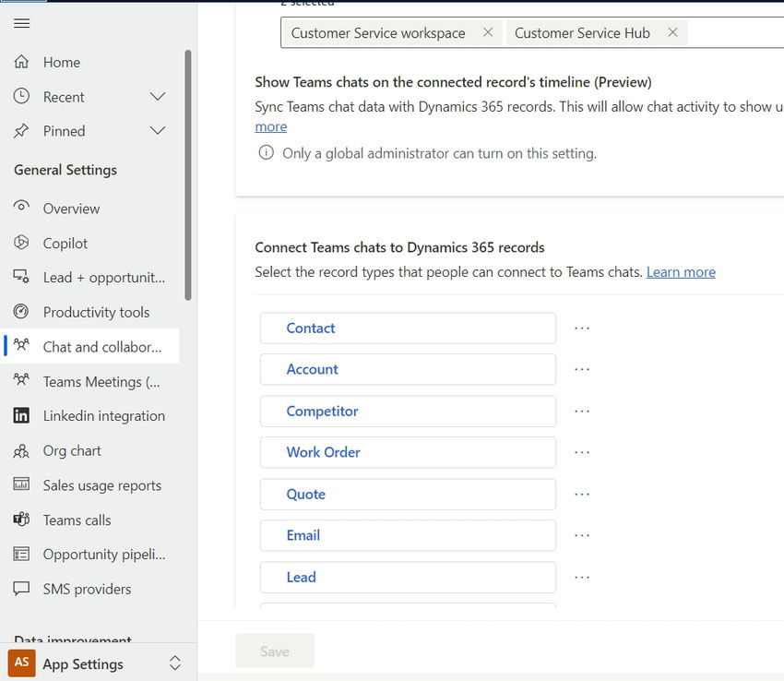This screenshot has width=784, height=681.
Task: Click the Learn more link for record types
Action: tap(681, 272)
